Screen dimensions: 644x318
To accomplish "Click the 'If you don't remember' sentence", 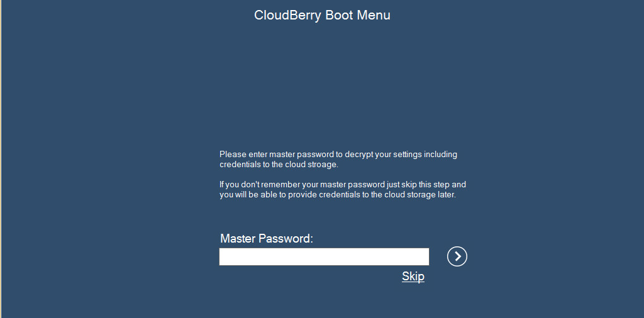I will pyautogui.click(x=343, y=184).
